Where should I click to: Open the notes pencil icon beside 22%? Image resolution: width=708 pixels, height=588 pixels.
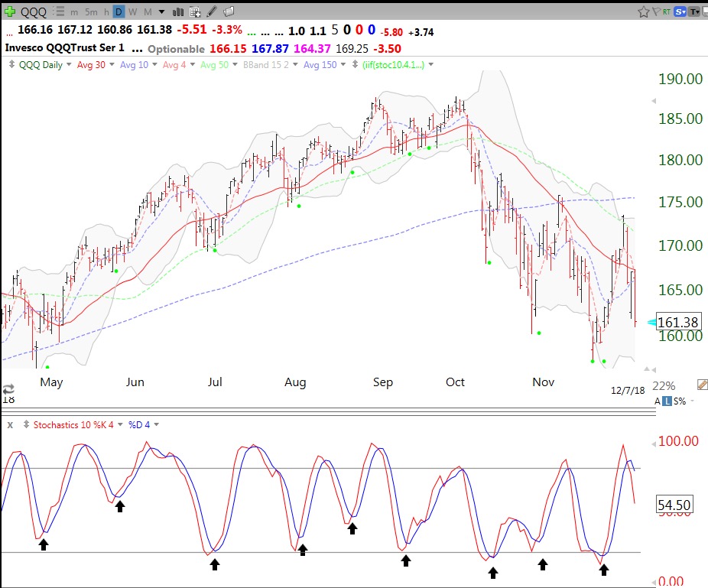tap(702, 385)
